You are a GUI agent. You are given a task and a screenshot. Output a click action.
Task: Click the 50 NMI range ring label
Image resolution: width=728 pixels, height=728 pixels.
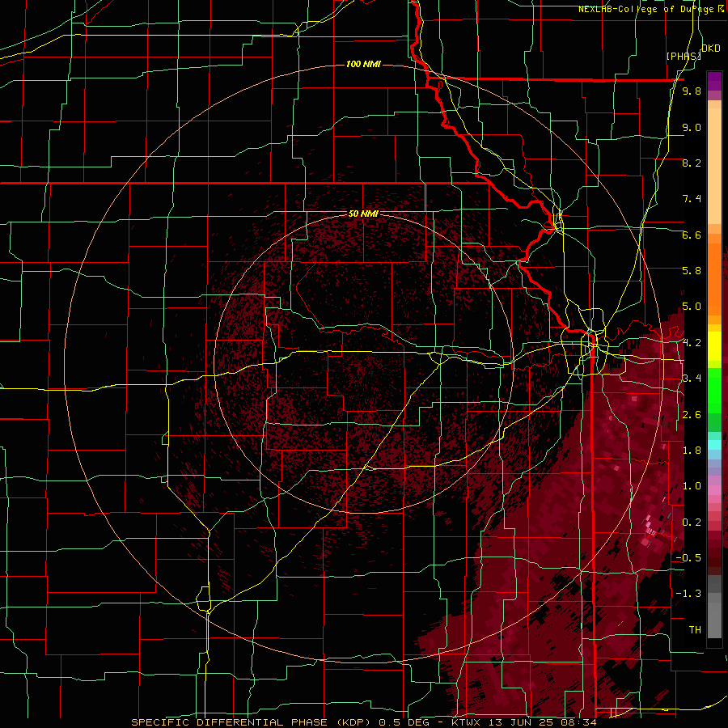click(363, 214)
